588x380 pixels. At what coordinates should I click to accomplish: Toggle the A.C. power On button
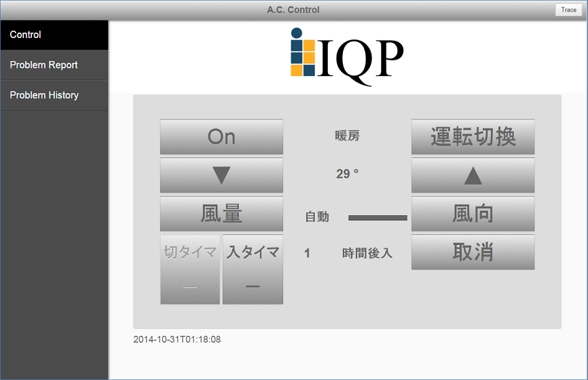221,137
